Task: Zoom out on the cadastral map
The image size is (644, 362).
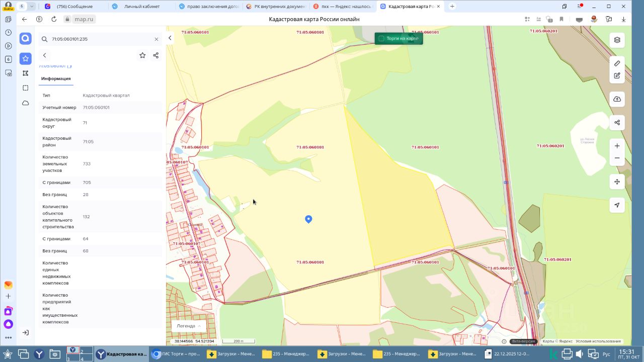Action: pyautogui.click(x=617, y=158)
